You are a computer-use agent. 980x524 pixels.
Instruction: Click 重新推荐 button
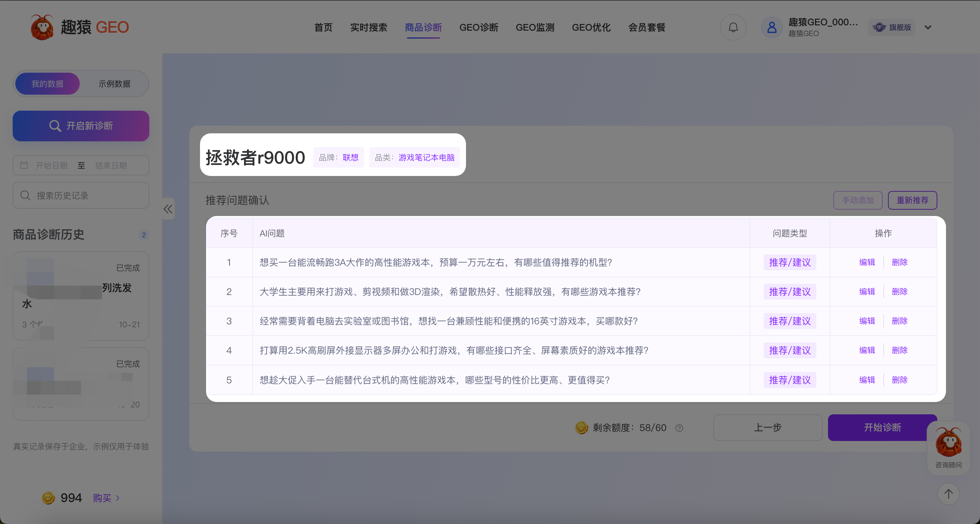(913, 200)
